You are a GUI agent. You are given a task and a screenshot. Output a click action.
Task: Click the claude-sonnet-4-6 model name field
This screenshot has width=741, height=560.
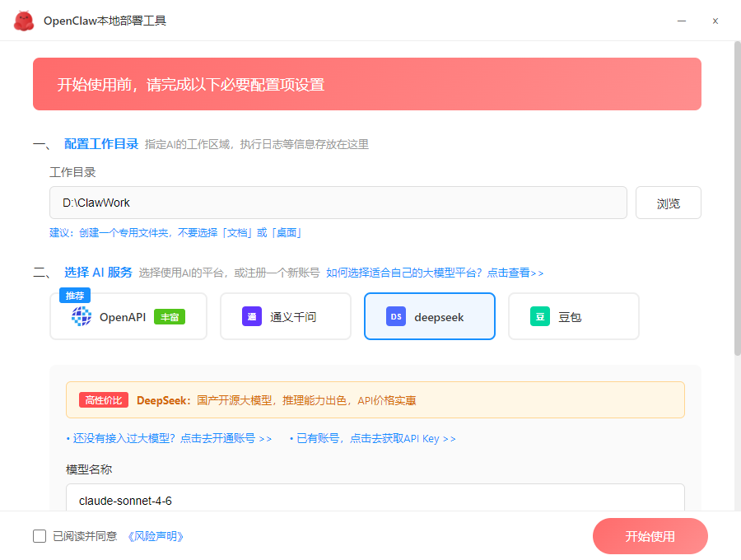375,497
